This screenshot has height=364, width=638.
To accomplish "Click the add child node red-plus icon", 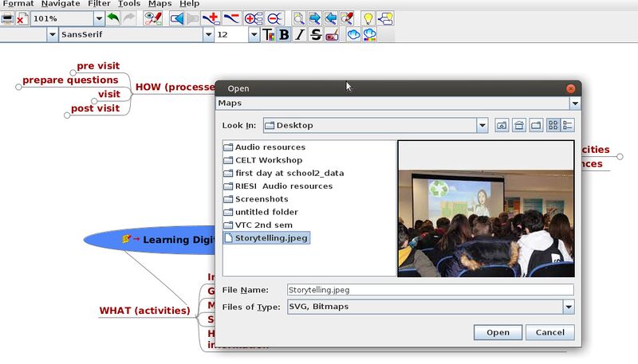I will [x=211, y=18].
